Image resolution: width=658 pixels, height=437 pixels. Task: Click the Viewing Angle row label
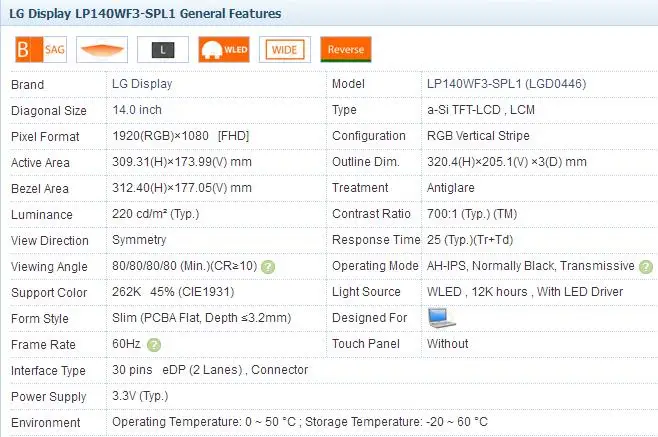(x=50, y=267)
